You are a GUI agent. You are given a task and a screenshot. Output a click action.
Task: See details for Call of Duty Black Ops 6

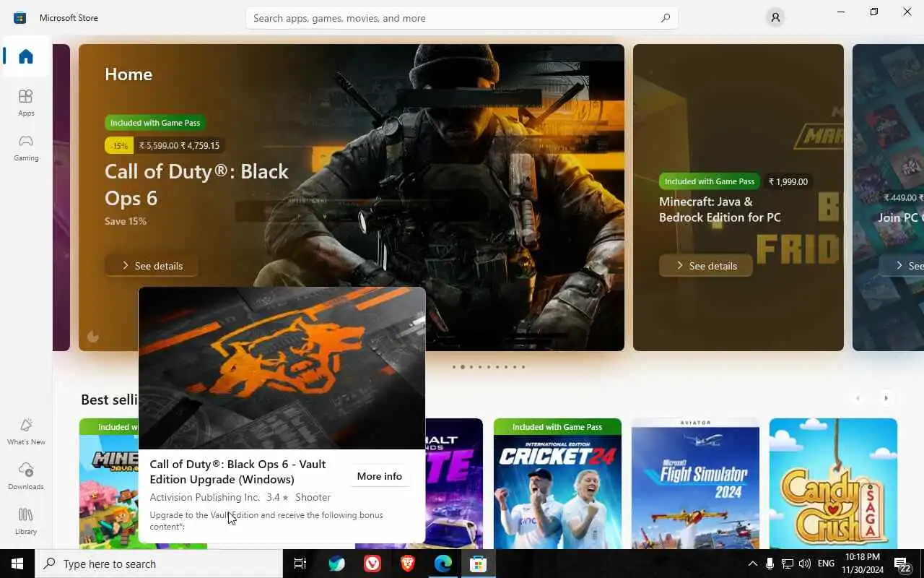[x=152, y=266]
